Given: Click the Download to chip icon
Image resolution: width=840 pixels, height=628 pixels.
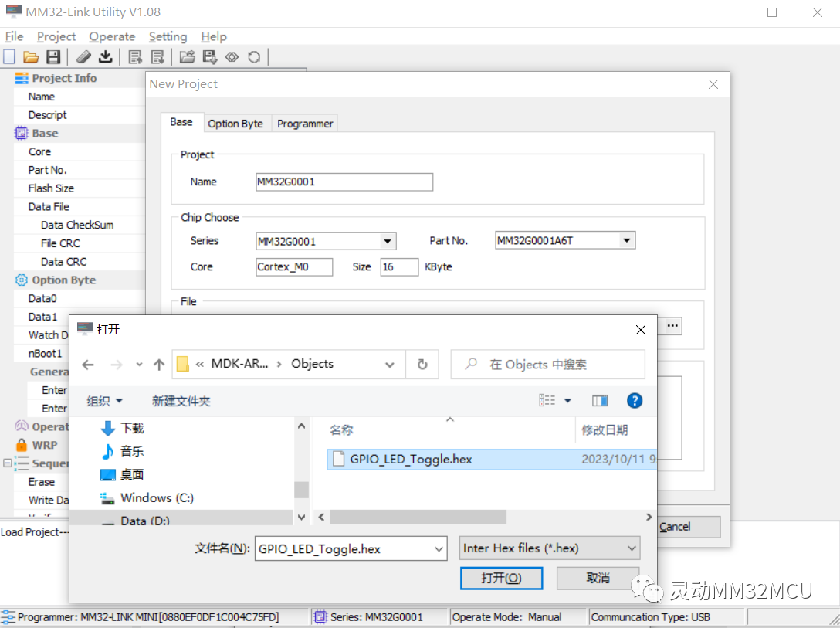Looking at the screenshot, I should (x=106, y=57).
